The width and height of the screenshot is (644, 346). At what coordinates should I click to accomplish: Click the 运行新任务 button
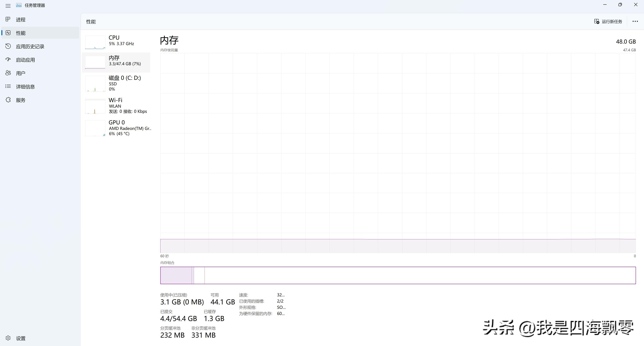click(608, 21)
